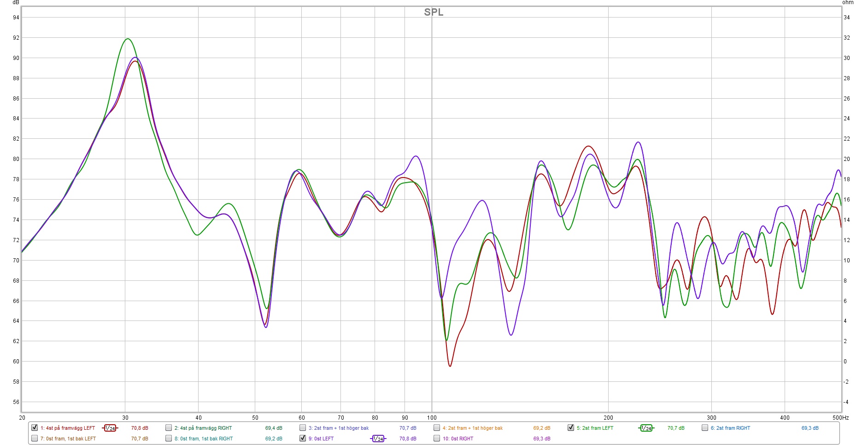Uncheck the '1: 4st på framvägg LEFT' trace
868x445 pixels.
tap(35, 427)
